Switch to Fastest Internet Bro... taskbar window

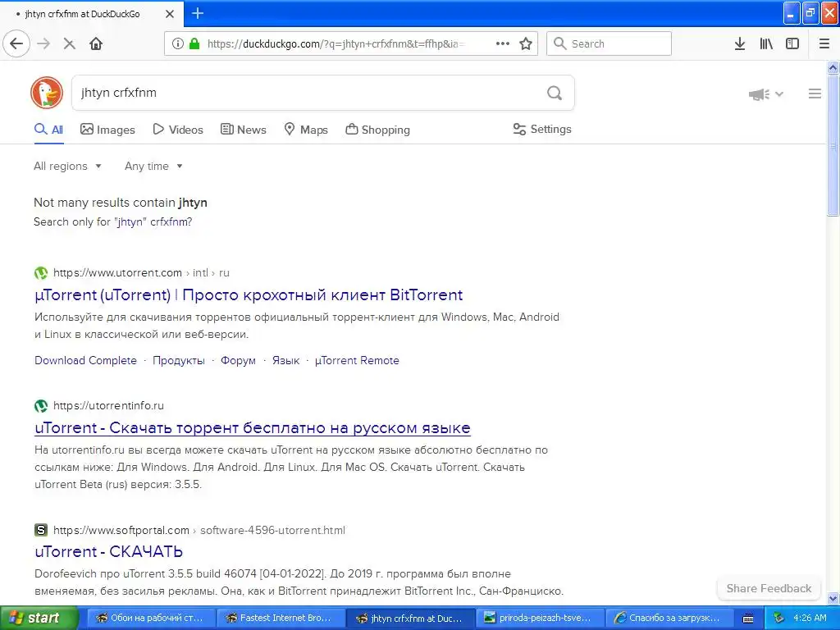coord(281,618)
